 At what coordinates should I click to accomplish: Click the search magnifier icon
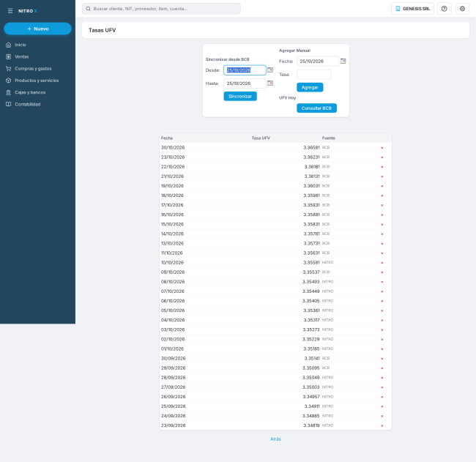[x=88, y=9]
